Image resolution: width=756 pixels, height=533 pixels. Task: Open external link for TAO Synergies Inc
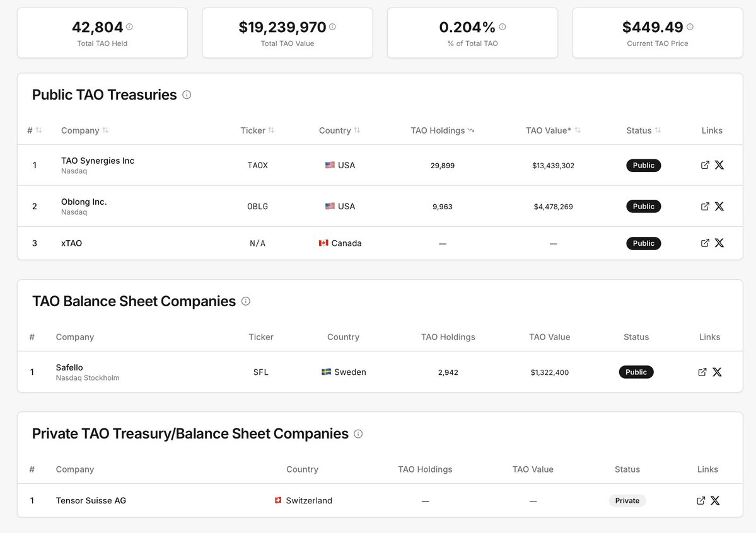pos(705,165)
